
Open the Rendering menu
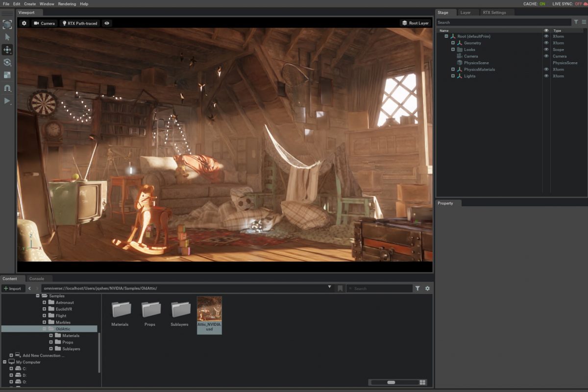[67, 4]
